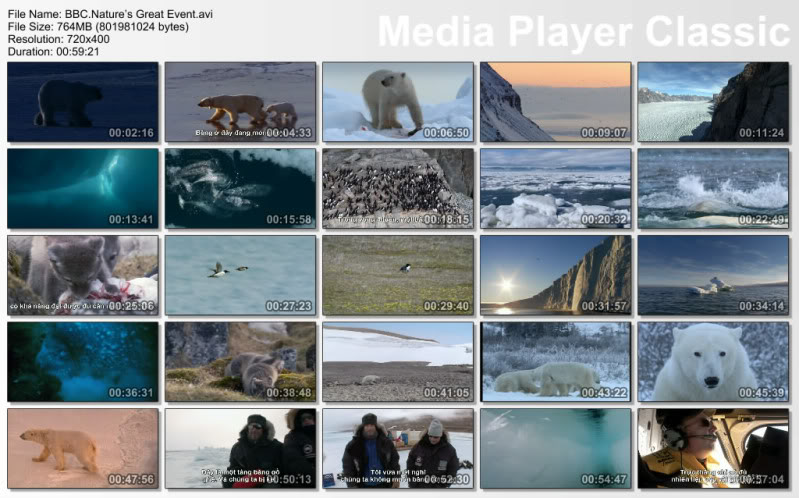Select the two men frame 00:50:13

click(x=241, y=449)
